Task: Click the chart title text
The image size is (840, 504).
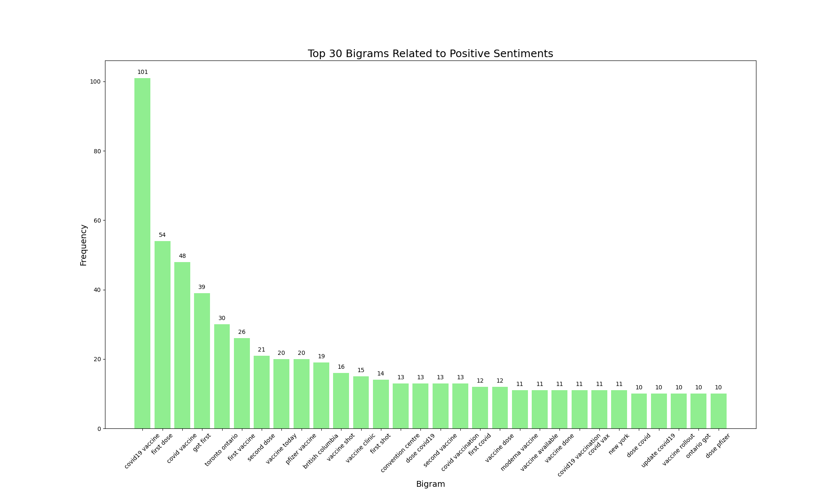Action: click(x=430, y=54)
